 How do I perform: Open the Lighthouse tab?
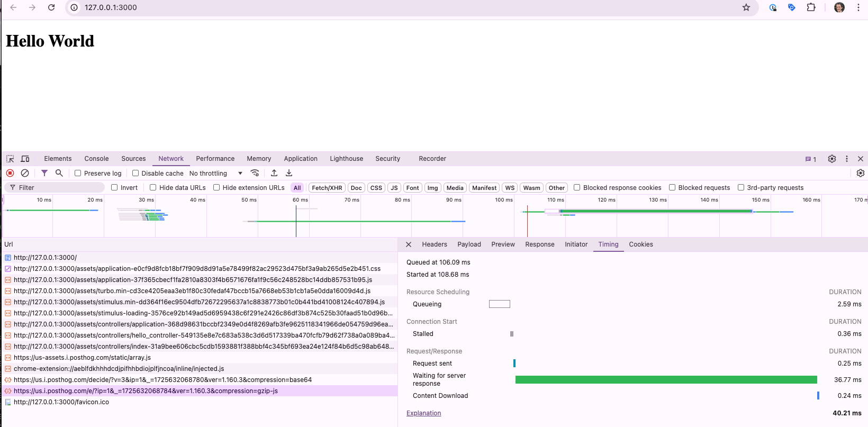[x=347, y=159]
